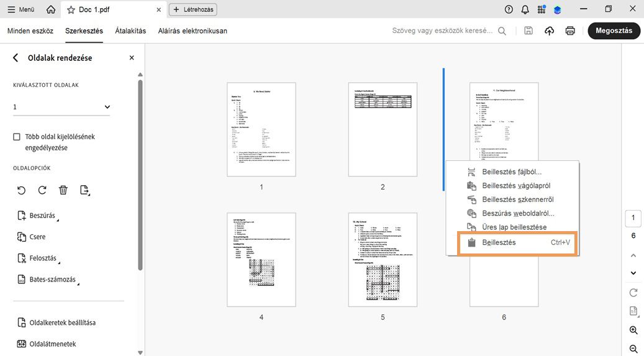Go to previous page with up chevron
The width and height of the screenshot is (644, 356).
pyautogui.click(x=633, y=255)
